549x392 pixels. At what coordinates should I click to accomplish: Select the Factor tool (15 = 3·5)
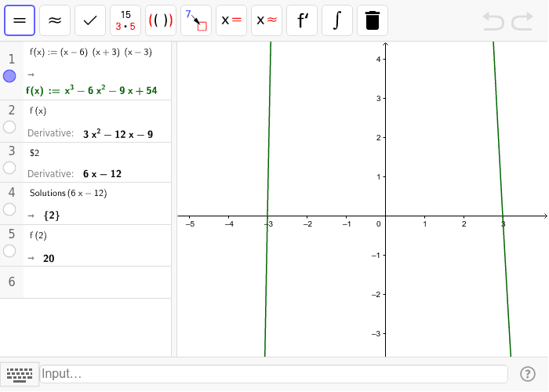pos(125,20)
